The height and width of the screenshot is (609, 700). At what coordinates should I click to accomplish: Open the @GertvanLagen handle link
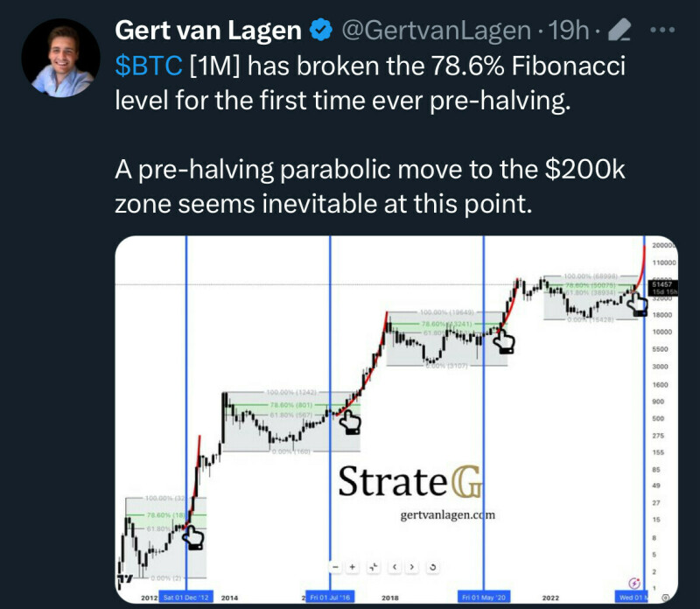click(x=435, y=31)
